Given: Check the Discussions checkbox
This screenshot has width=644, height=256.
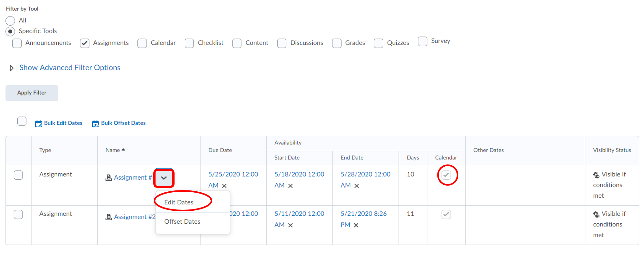Looking at the screenshot, I should point(282,43).
